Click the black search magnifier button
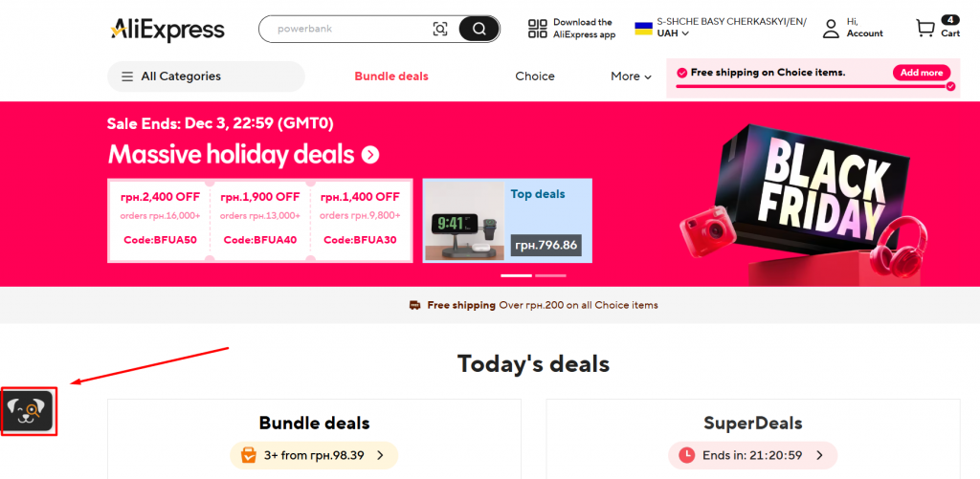 (479, 29)
